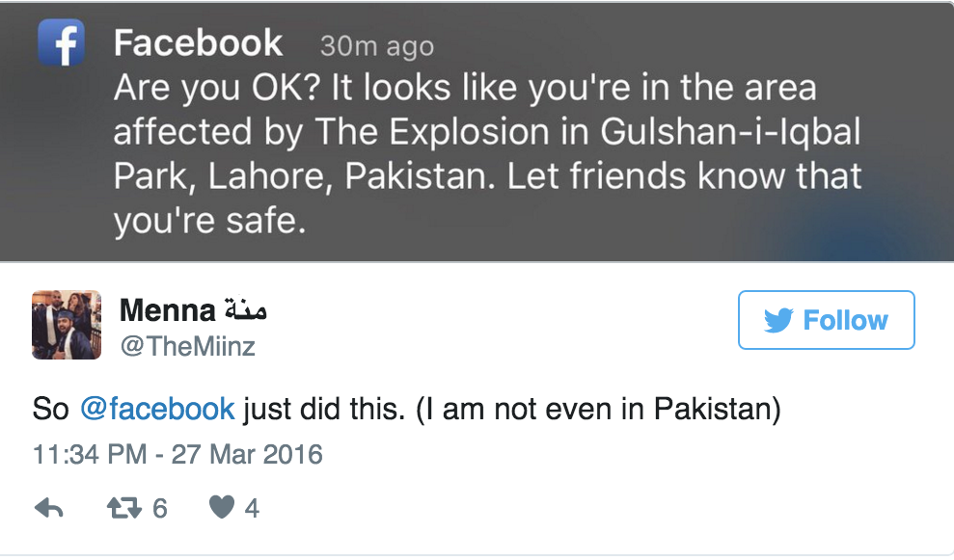Click the Twitter bird icon on the Follow button
Screen dimensions: 954x560
coord(777,320)
